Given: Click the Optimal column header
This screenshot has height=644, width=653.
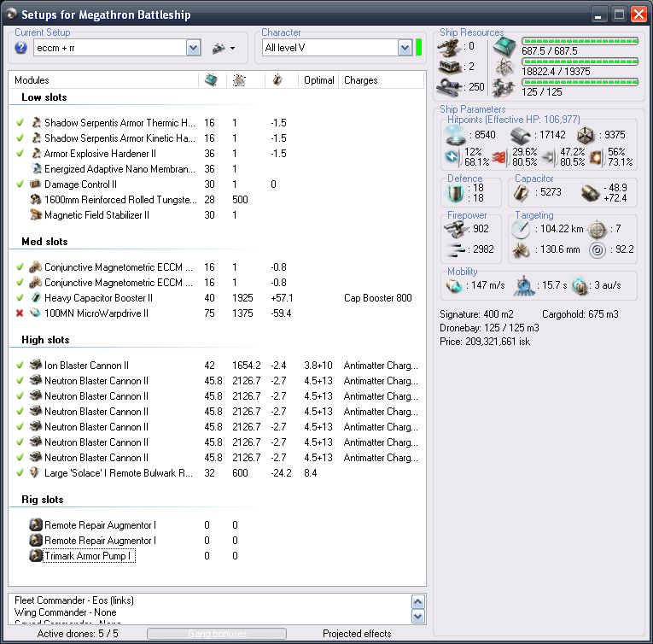Looking at the screenshot, I should coord(318,80).
